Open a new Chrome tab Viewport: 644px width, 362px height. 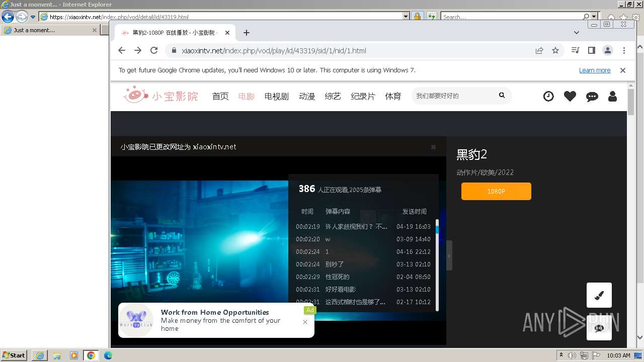point(246,33)
